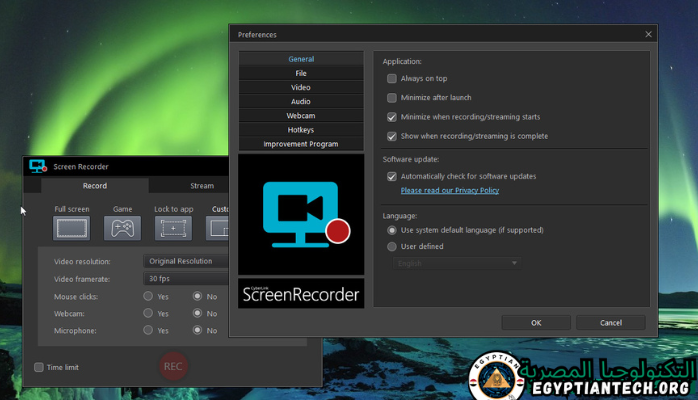Enable the Time limit checkbox
This screenshot has width=698, height=400.
pyautogui.click(x=39, y=367)
